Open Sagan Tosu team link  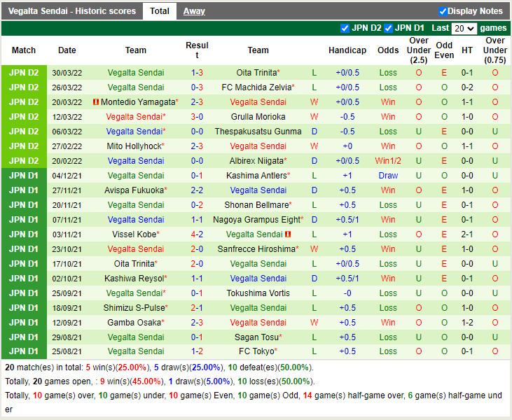[258, 337]
